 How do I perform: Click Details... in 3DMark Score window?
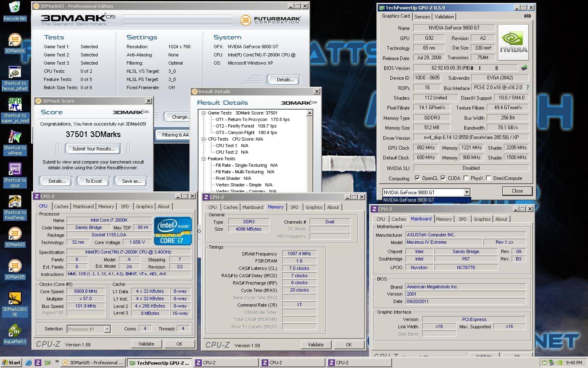[x=57, y=181]
